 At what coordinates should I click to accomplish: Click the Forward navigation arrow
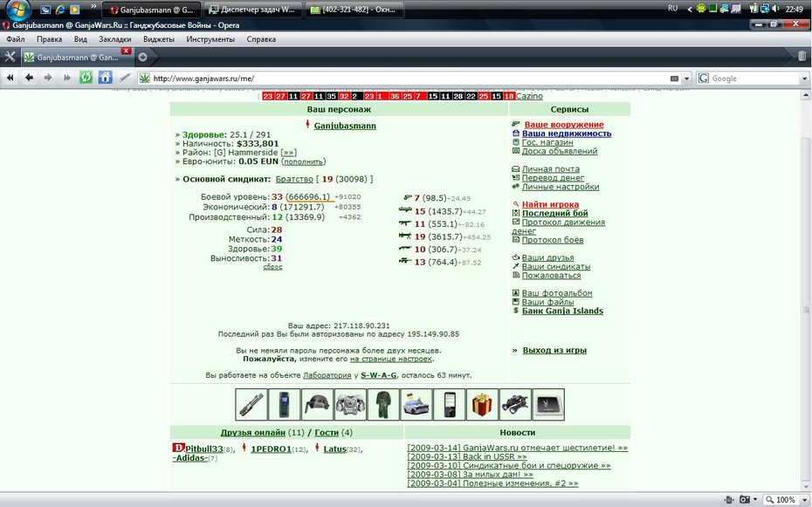tap(48, 78)
